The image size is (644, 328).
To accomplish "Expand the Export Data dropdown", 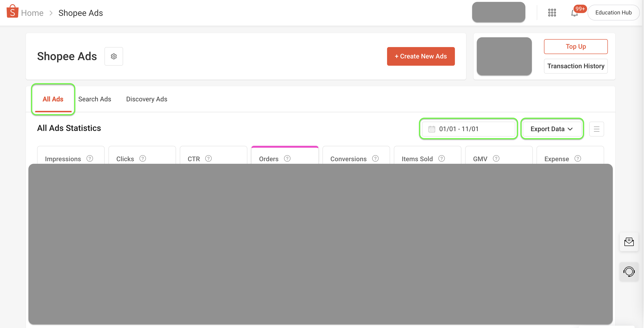I will tap(552, 129).
